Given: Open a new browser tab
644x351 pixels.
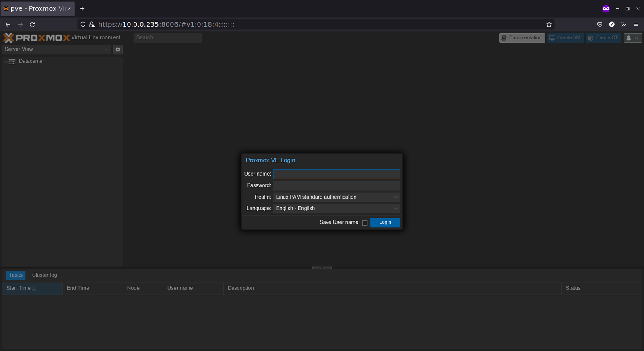Looking at the screenshot, I should (82, 8).
